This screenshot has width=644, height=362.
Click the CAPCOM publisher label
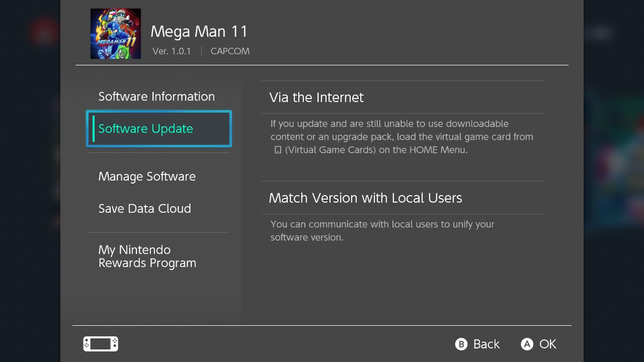point(230,51)
